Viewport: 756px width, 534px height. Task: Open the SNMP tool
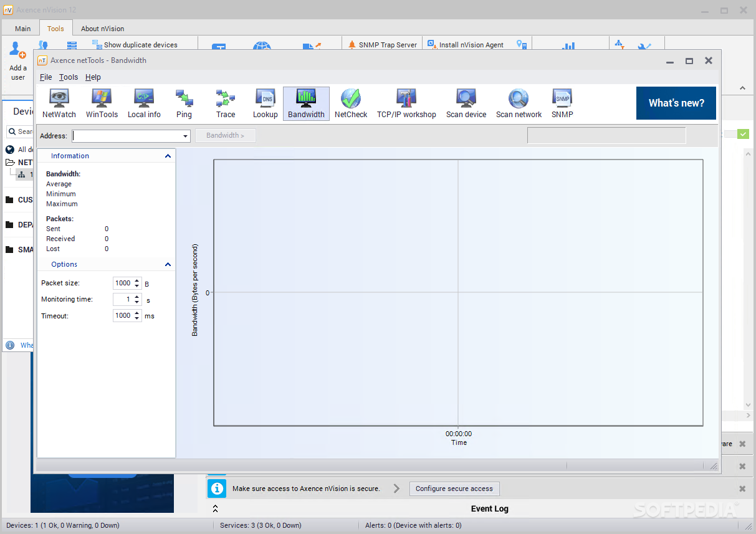click(562, 103)
